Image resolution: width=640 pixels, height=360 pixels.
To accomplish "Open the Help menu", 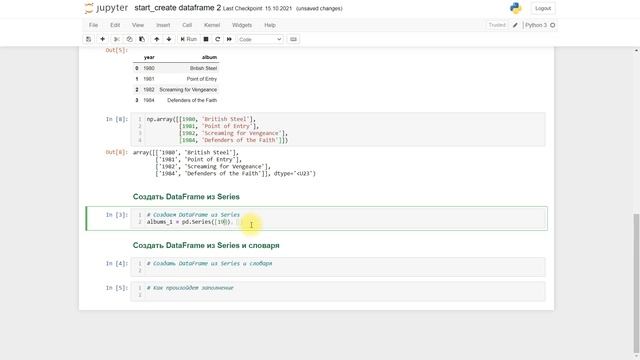I will [270, 25].
